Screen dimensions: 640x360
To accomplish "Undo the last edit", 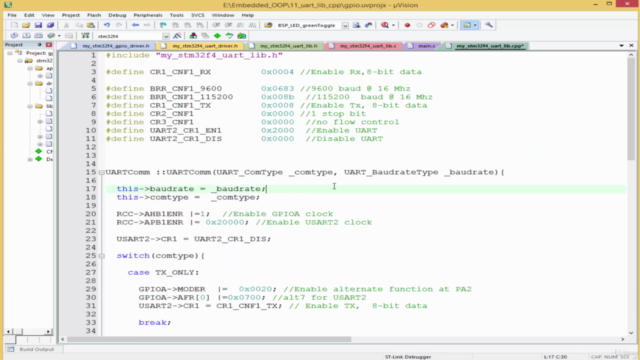I will [x=107, y=25].
